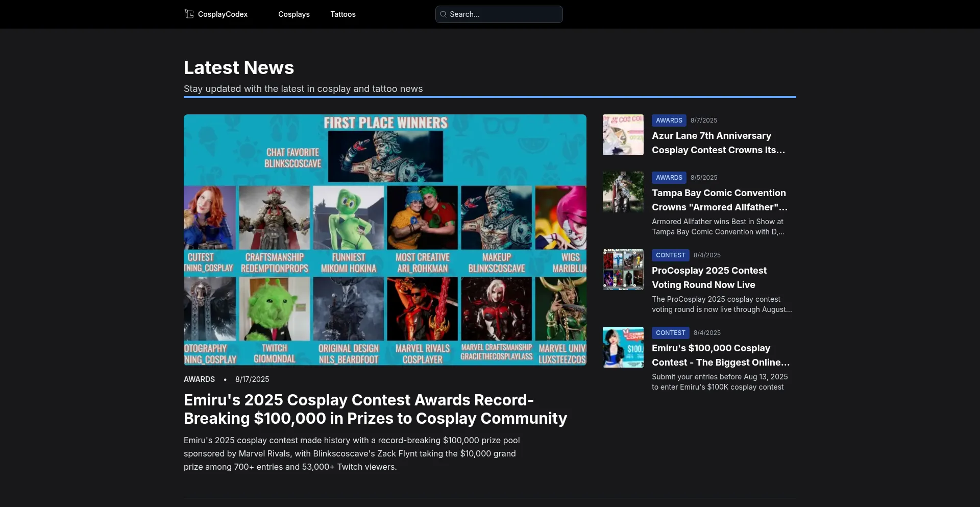980x507 pixels.
Task: Click the CosplayCodex logo icon
Action: click(x=189, y=14)
